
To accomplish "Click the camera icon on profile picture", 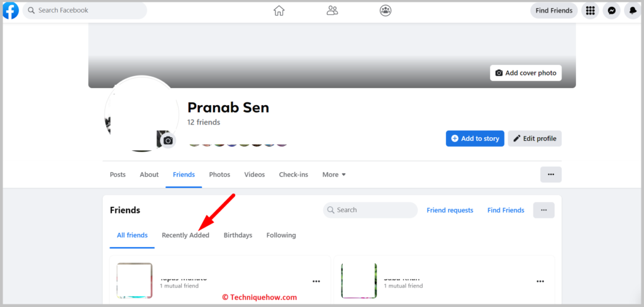I will 168,140.
